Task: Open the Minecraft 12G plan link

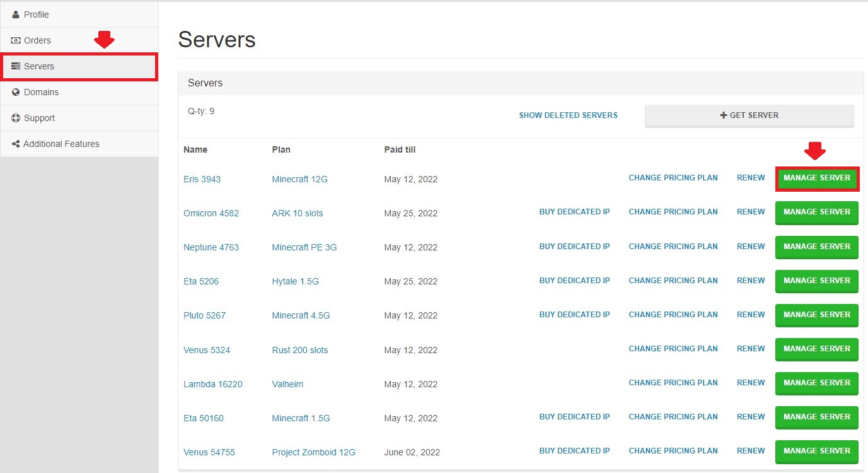Action: (x=299, y=178)
